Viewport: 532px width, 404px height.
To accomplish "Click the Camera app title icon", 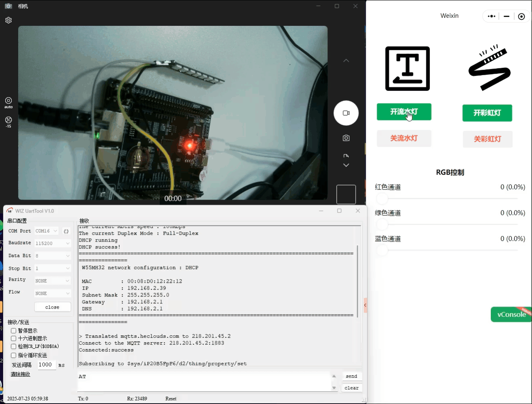I will [x=8, y=6].
